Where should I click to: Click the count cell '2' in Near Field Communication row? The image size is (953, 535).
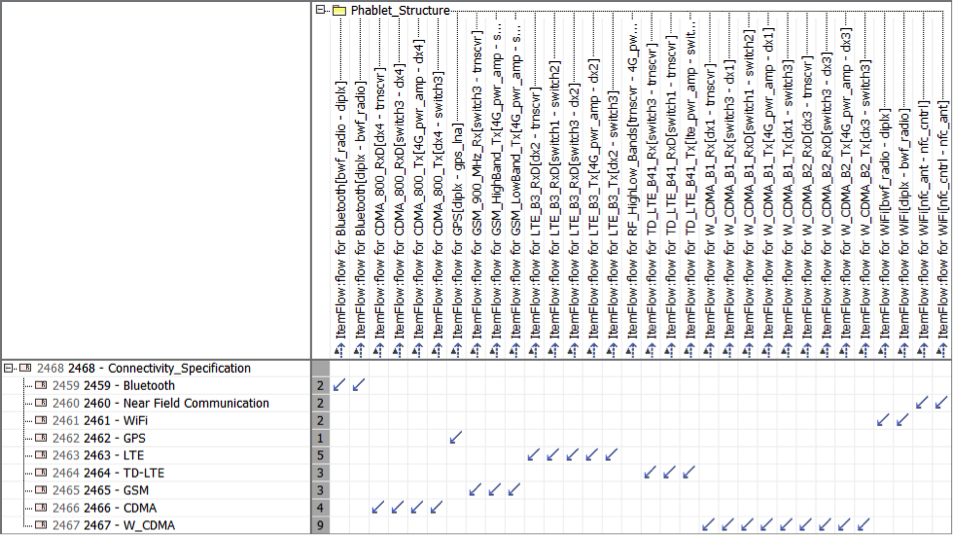(320, 403)
